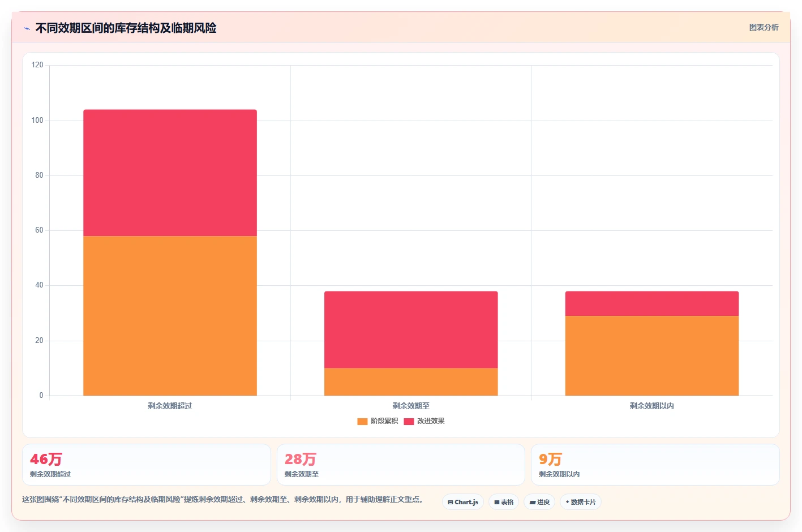The height and width of the screenshot is (532, 802).
Task: Select the 46万 剩余效期超过 data card
Action: pyautogui.click(x=146, y=465)
